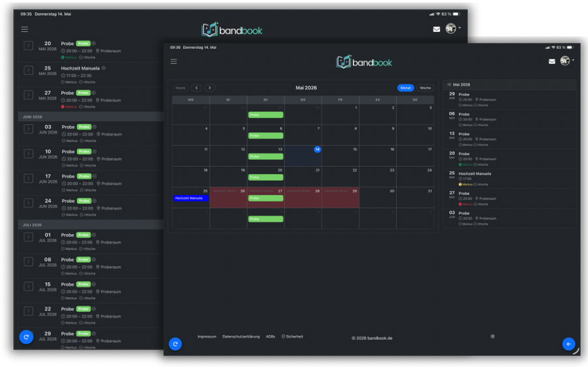Screen dimensions: 588x367
Task: Click the Heute button
Action: (180, 88)
